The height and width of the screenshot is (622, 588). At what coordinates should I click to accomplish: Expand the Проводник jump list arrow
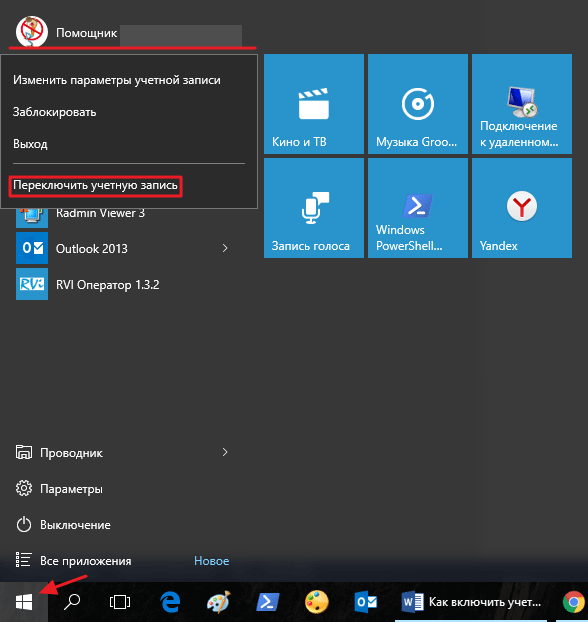(x=225, y=452)
